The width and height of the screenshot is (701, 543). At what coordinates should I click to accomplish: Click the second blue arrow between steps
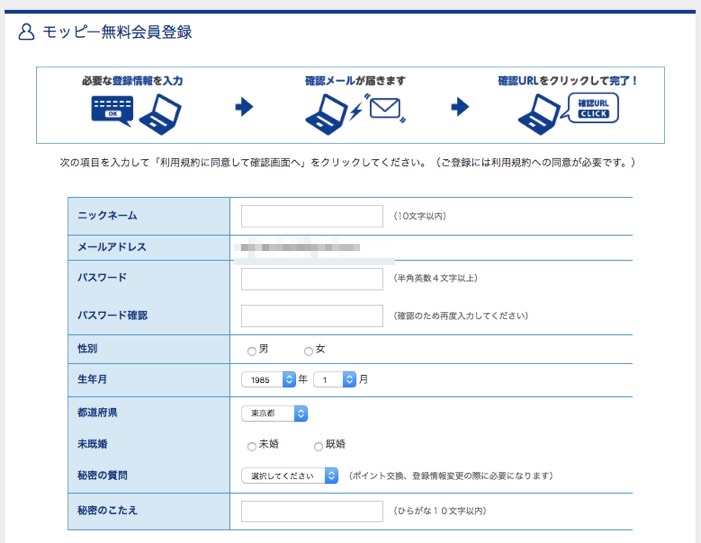(460, 107)
